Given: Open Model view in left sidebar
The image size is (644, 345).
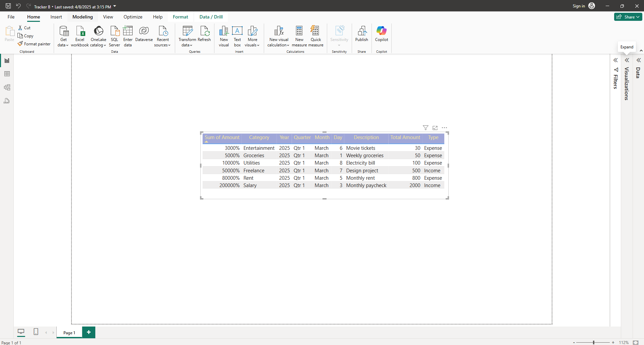Looking at the screenshot, I should coord(7,87).
